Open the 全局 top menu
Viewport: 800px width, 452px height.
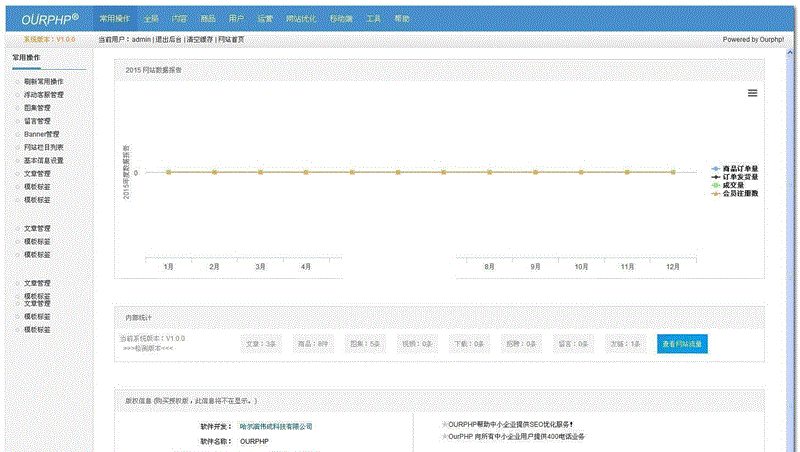150,19
